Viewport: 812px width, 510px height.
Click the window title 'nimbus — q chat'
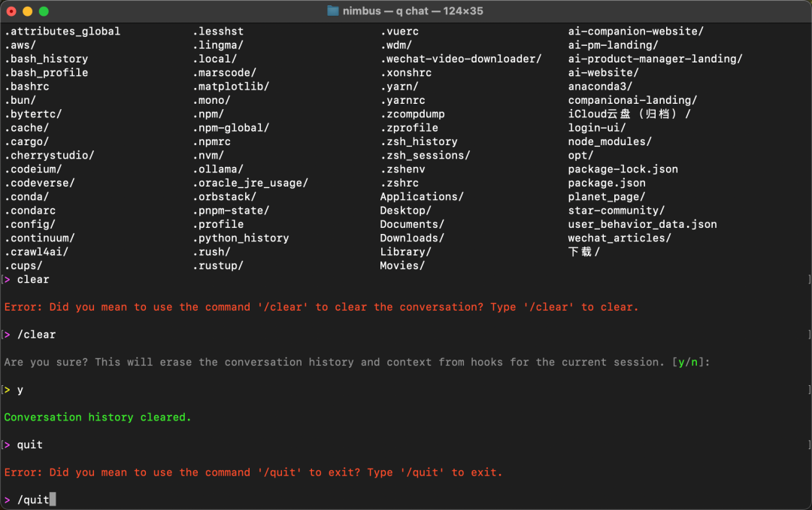[412, 11]
